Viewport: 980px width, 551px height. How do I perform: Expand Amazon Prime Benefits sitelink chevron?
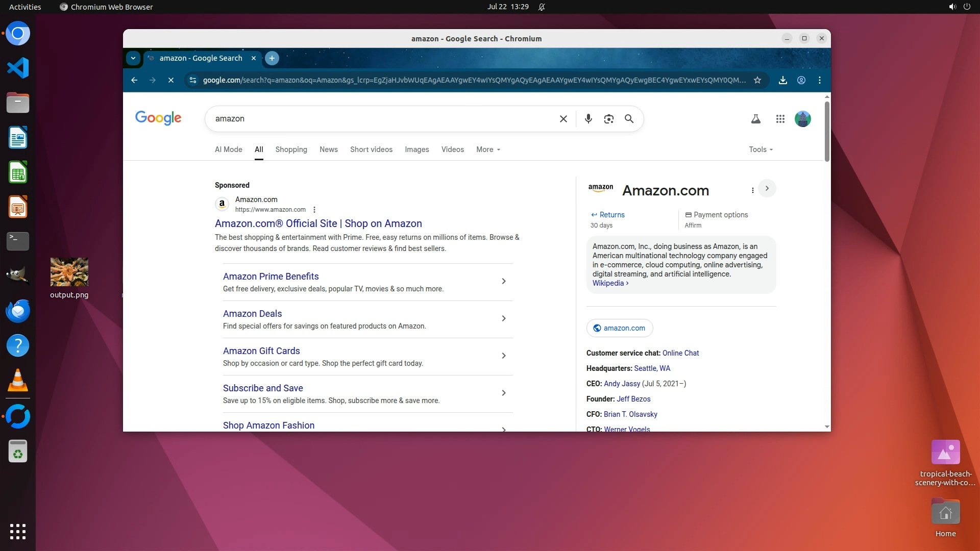pyautogui.click(x=503, y=281)
